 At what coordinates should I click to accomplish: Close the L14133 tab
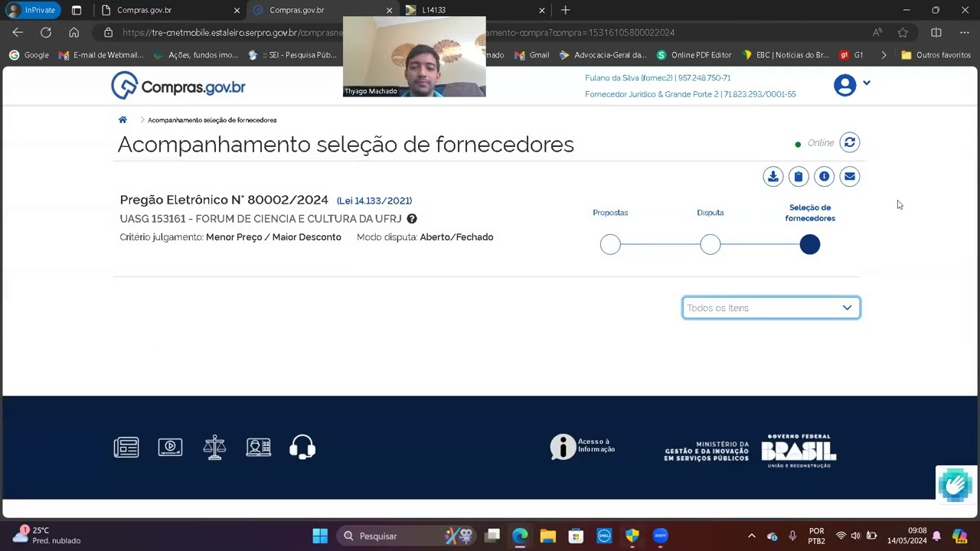pyautogui.click(x=542, y=10)
